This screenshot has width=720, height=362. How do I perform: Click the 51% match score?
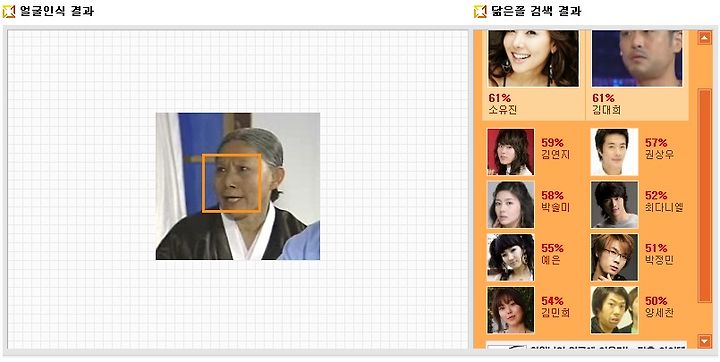point(656,249)
